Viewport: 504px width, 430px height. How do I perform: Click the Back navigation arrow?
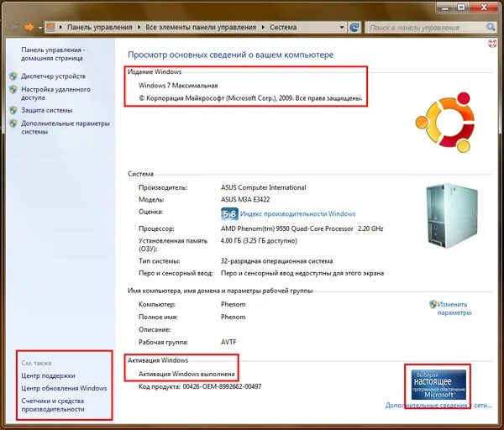13,28
